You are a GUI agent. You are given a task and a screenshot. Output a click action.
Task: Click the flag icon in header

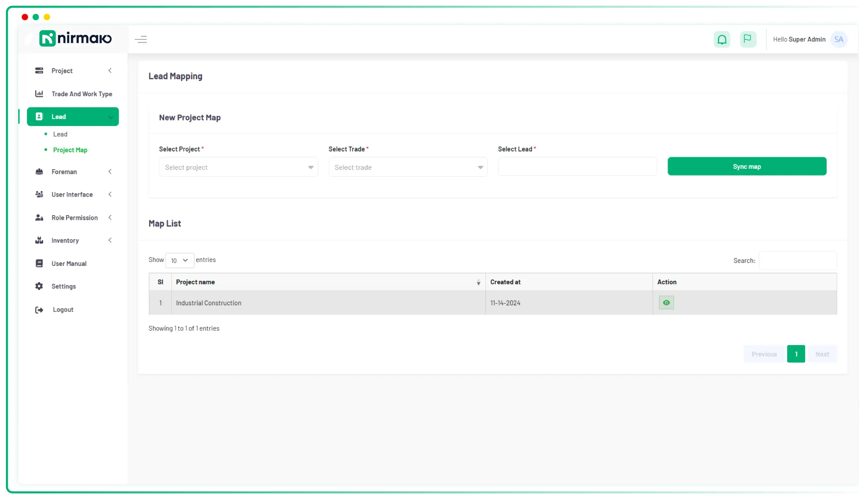748,39
